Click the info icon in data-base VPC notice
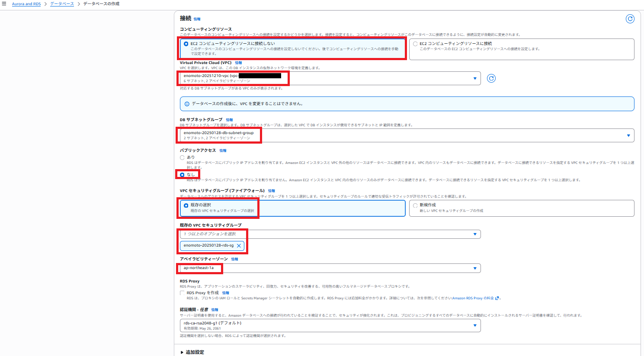This screenshot has width=644, height=356. click(187, 104)
